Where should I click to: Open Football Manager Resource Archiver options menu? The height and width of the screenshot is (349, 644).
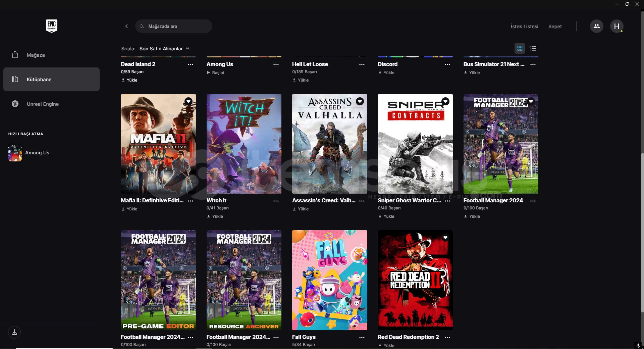276,337
